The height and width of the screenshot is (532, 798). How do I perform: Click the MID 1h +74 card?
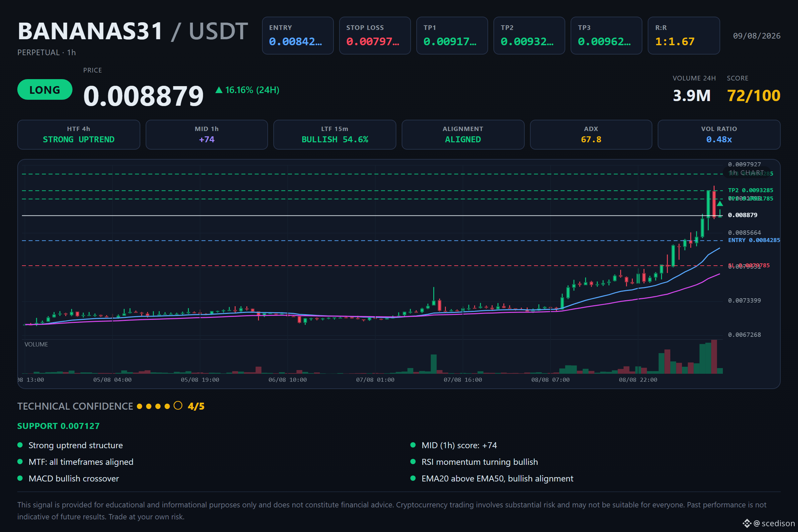pyautogui.click(x=206, y=135)
